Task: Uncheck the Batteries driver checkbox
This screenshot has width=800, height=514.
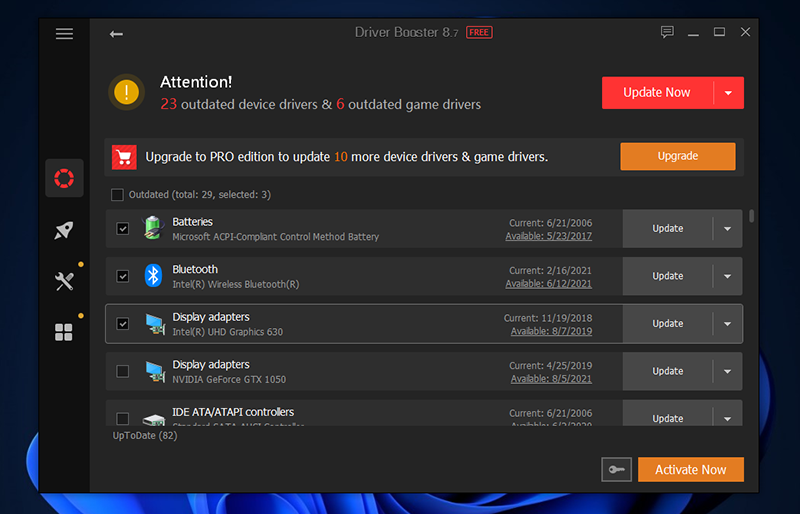Action: [x=123, y=229]
